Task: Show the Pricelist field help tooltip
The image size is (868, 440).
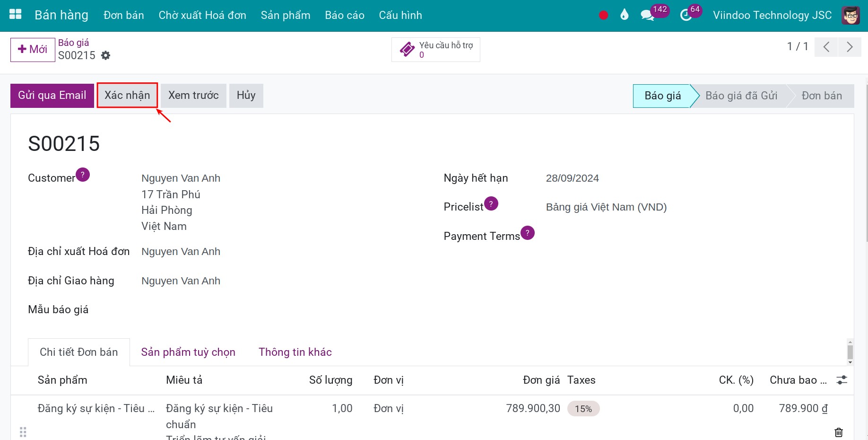Action: (x=491, y=203)
